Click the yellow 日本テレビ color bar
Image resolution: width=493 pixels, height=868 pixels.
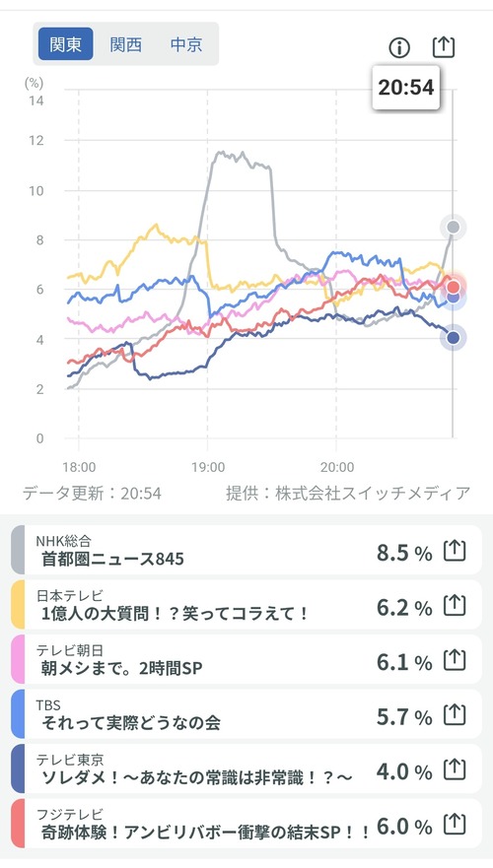pyautogui.click(x=18, y=605)
